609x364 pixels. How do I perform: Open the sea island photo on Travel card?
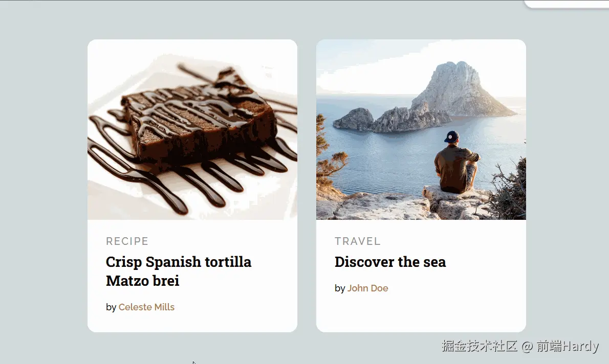pos(421,130)
